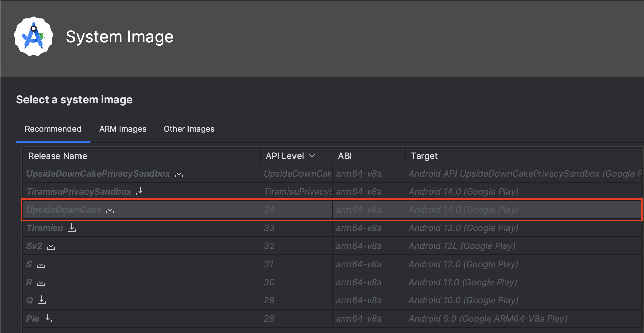
Task: Click API level 30 cell
Action: tap(296, 282)
